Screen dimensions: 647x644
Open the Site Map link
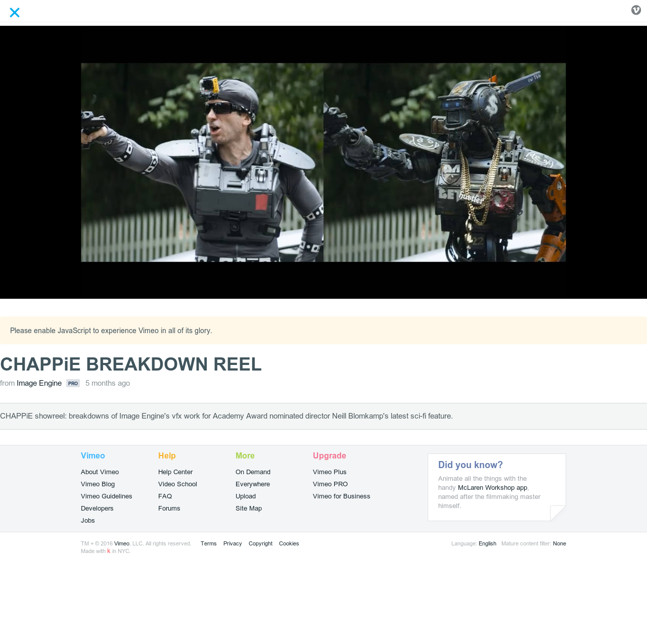point(249,509)
